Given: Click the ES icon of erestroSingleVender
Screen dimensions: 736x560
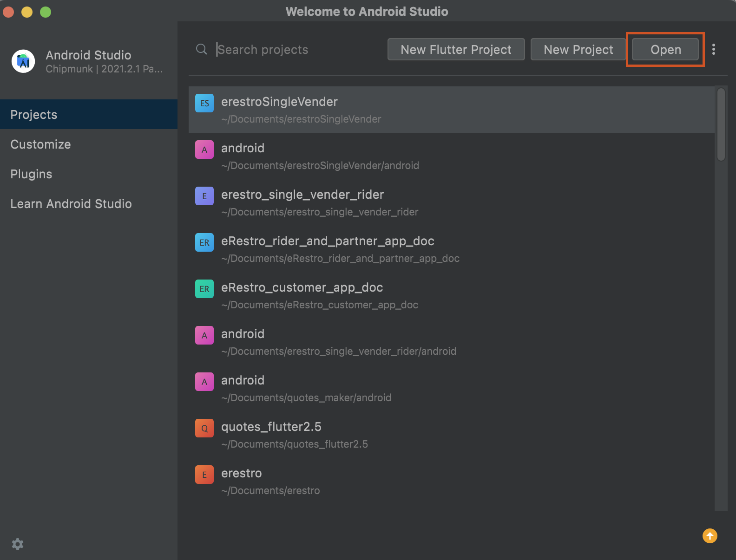Looking at the screenshot, I should click(204, 103).
